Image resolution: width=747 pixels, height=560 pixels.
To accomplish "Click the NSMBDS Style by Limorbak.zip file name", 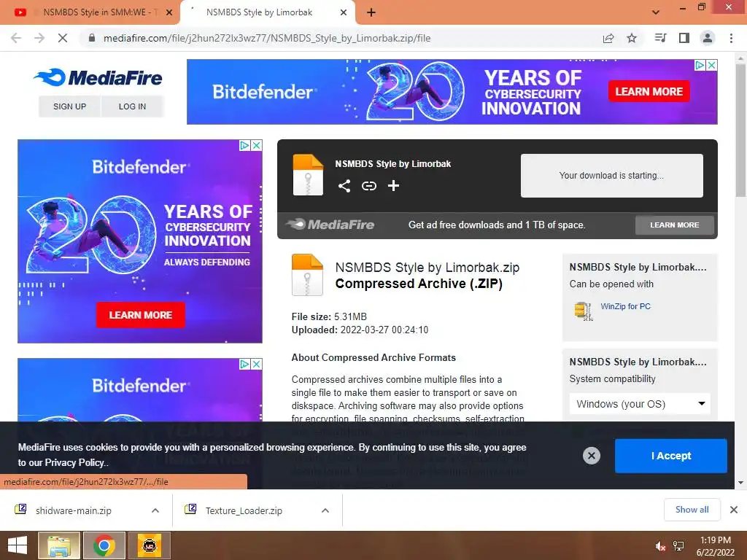I will pyautogui.click(x=427, y=267).
